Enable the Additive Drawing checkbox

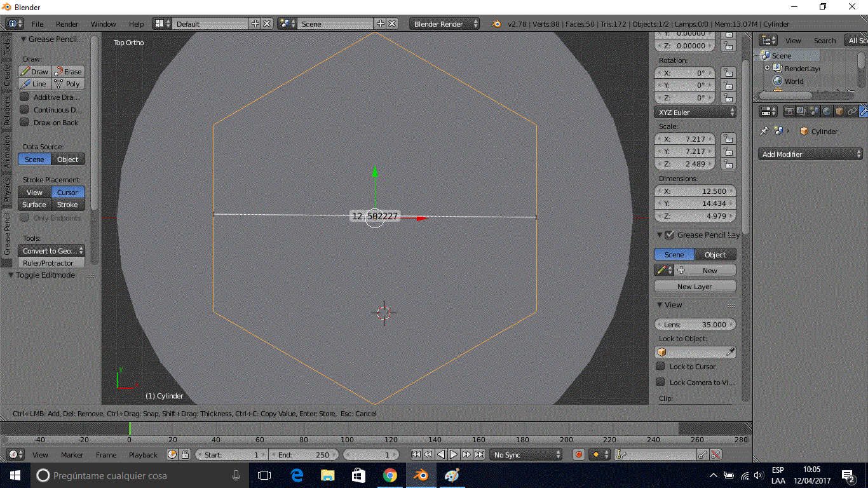coord(25,97)
